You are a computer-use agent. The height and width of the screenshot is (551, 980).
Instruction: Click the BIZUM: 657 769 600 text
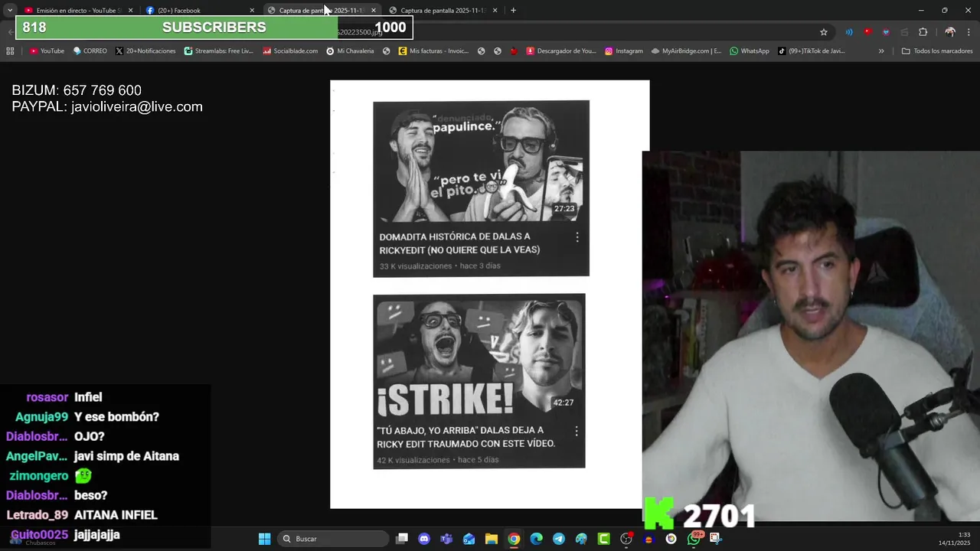(x=77, y=90)
